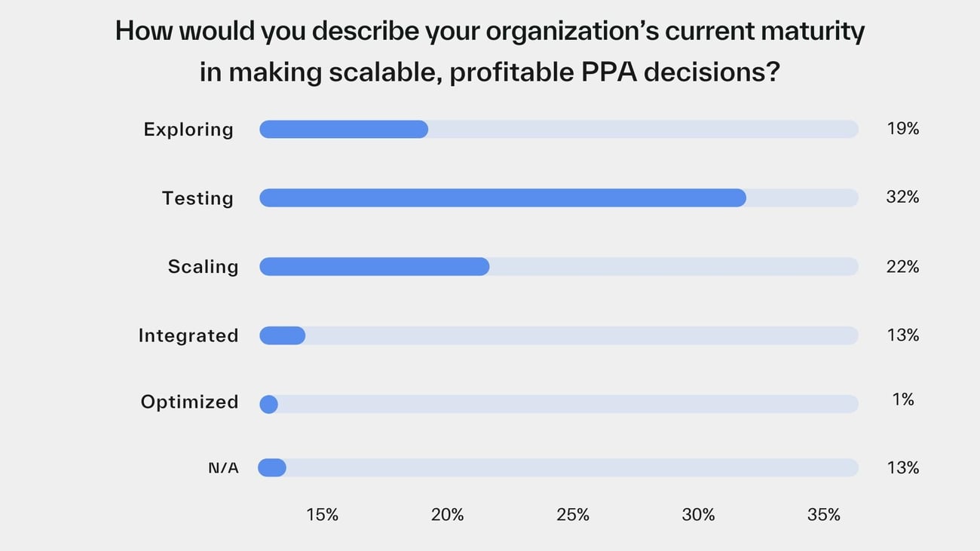Select the filled Scaling progress bar
The height and width of the screenshot is (551, 980).
375,266
